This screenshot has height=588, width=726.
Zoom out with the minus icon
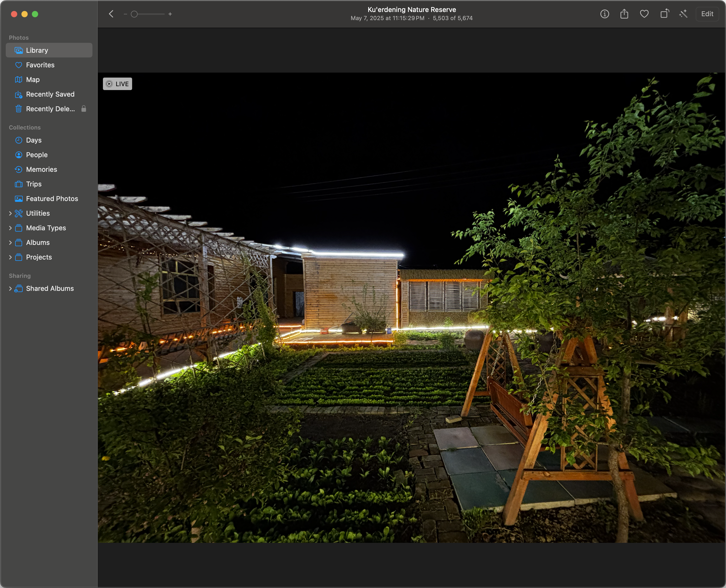[125, 14]
